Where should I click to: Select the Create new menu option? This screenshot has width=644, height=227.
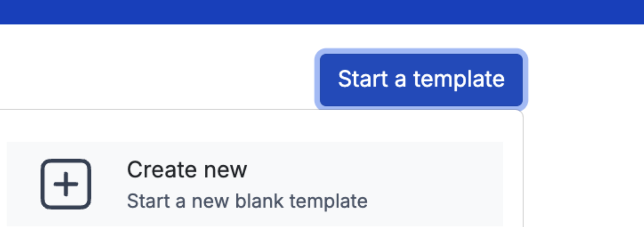[x=187, y=170]
